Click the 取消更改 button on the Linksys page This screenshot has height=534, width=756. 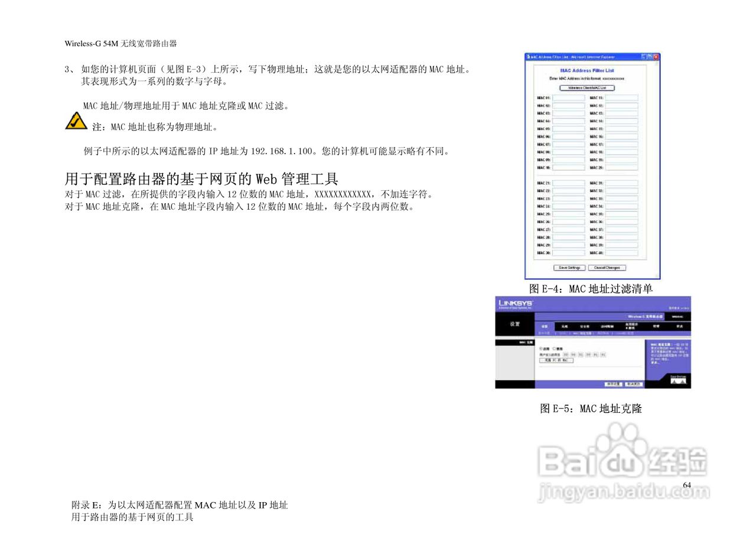click(635, 383)
